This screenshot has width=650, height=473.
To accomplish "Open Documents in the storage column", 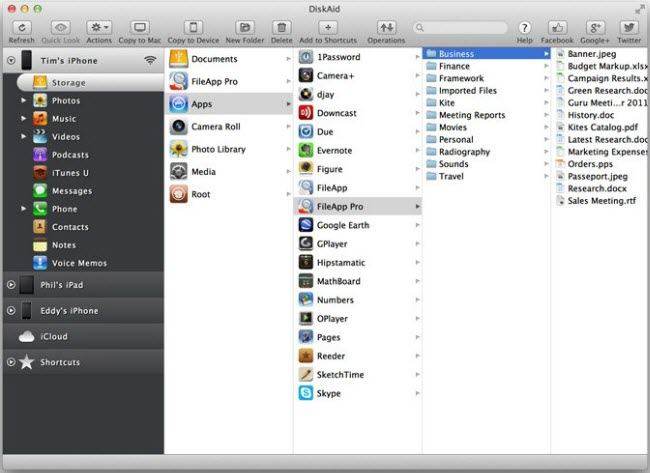I will [x=229, y=59].
